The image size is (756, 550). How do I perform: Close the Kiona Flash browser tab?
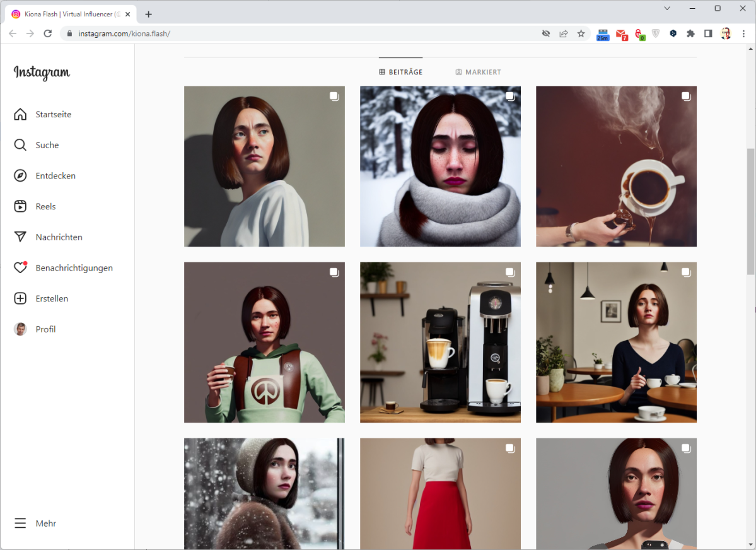[x=128, y=14]
